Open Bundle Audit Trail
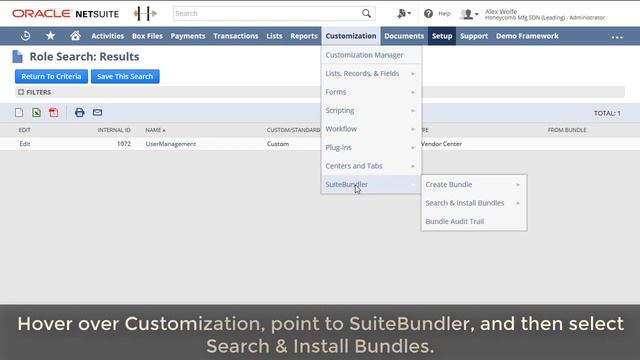Viewport: 640px width, 360px height. 473,221
